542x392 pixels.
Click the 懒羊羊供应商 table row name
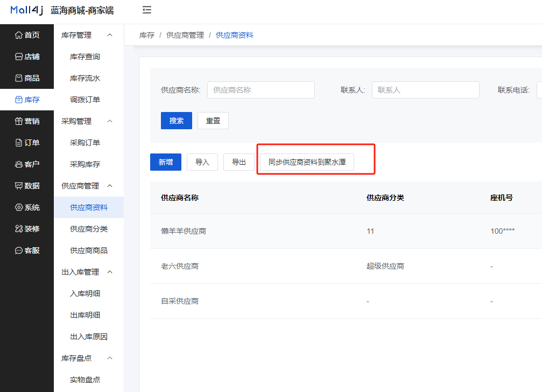[184, 231]
